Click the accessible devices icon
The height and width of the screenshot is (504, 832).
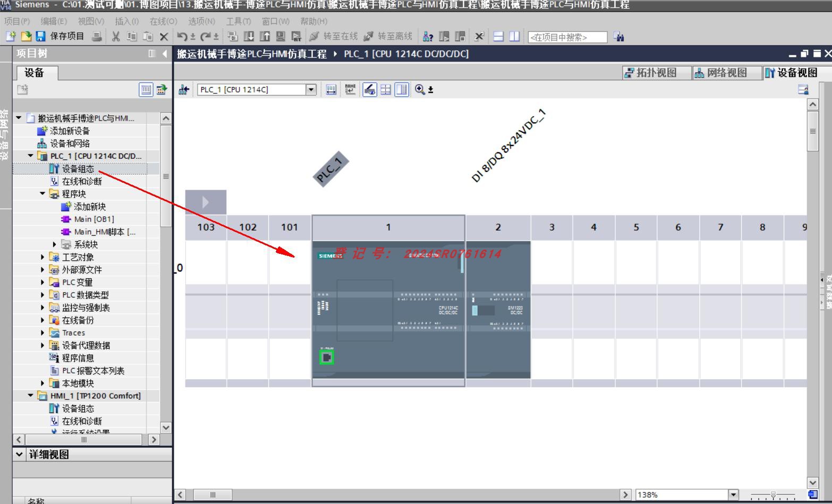click(428, 36)
